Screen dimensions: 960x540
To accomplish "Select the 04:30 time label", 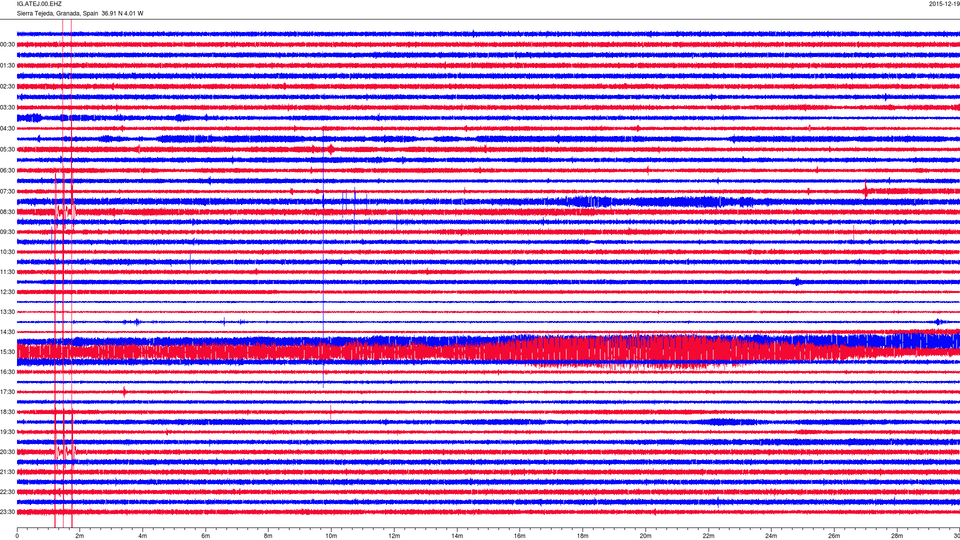I will click(7, 129).
